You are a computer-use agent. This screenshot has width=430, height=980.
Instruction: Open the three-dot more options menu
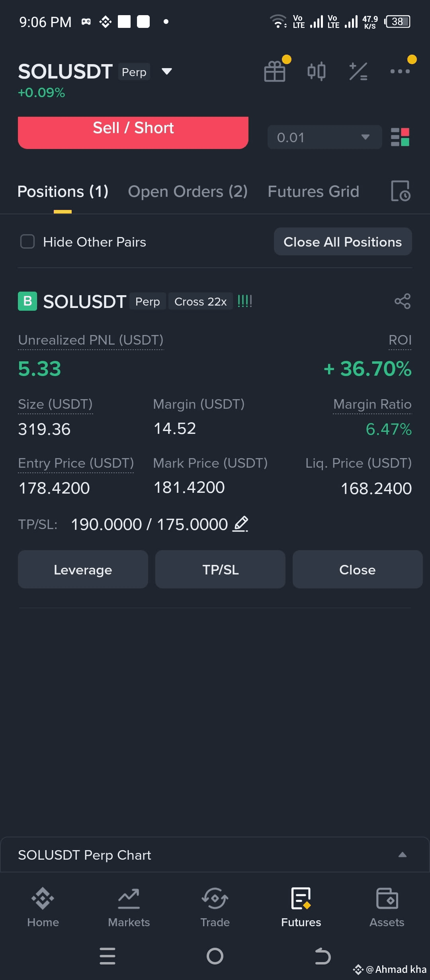coord(400,71)
